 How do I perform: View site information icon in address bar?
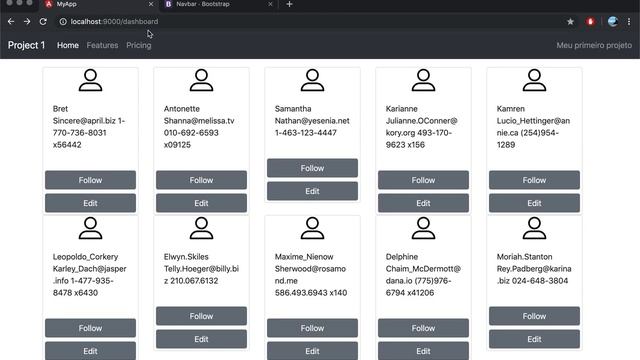(63, 21)
